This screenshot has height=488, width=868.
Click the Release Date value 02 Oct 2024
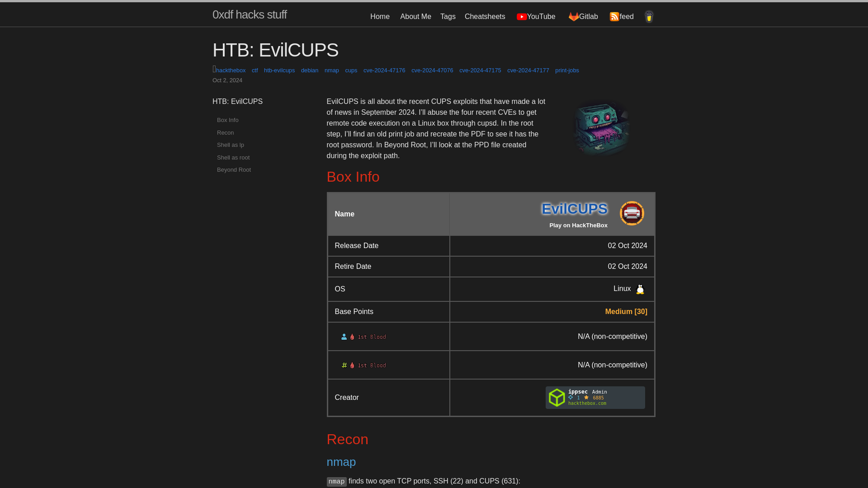(627, 246)
